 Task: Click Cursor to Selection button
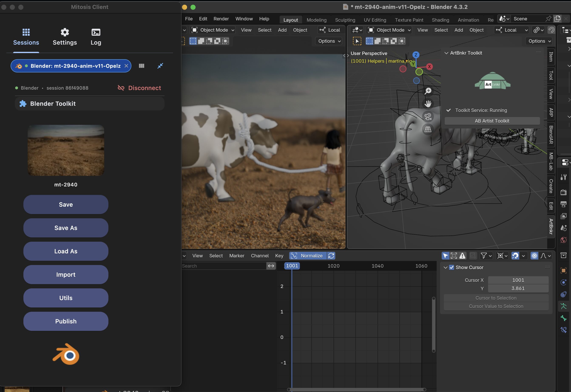coord(496,298)
